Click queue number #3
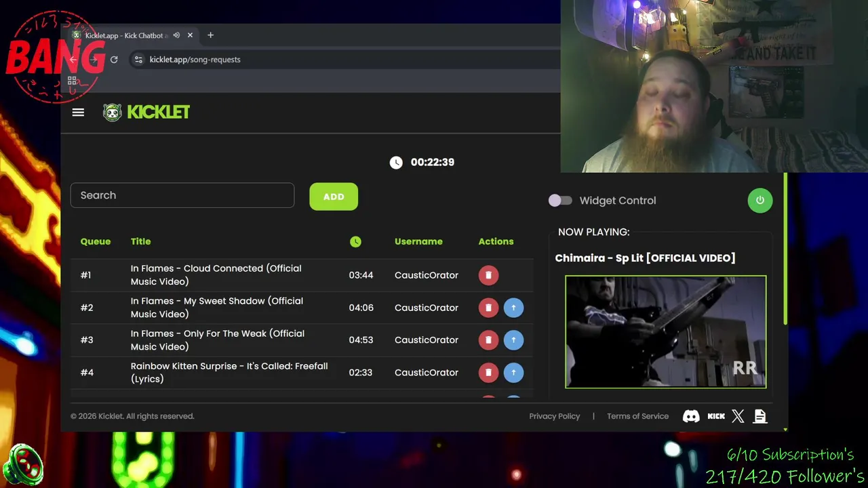This screenshot has height=488, width=868. (x=87, y=340)
